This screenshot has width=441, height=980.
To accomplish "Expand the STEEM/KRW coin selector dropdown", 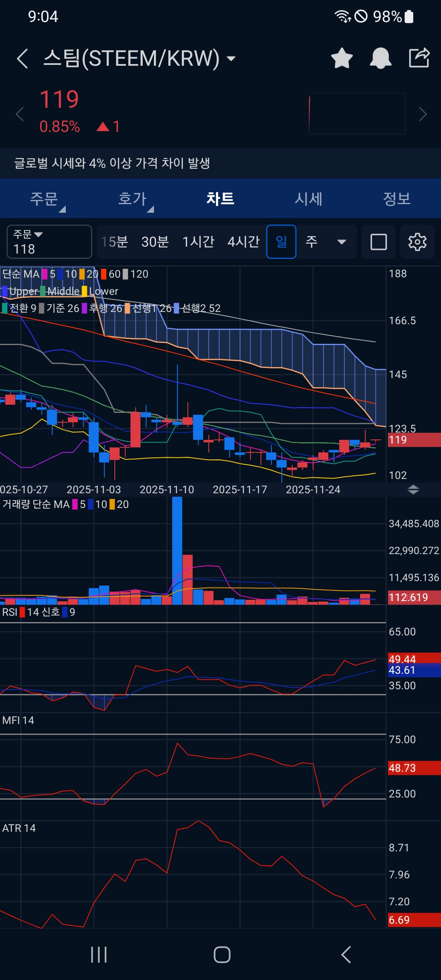I will [231, 58].
